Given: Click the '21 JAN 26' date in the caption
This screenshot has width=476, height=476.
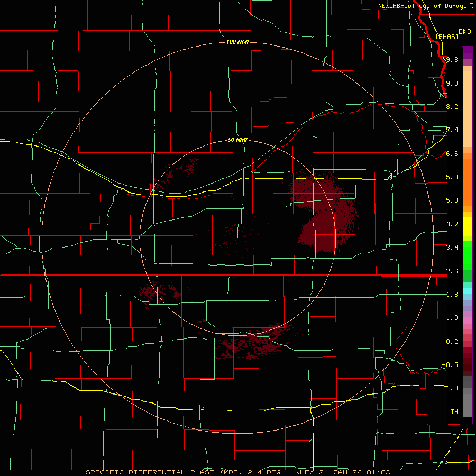Looking at the screenshot, I should (x=340, y=472).
